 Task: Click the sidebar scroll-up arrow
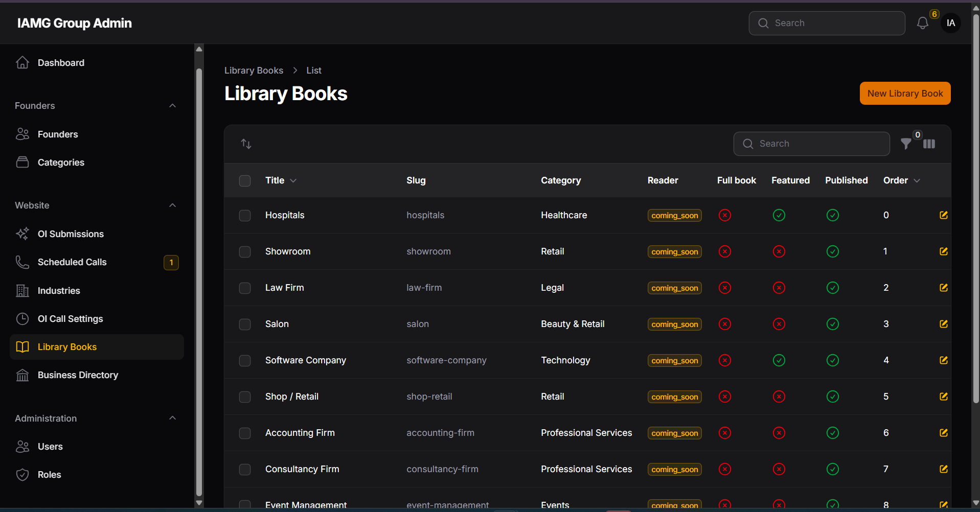click(x=199, y=49)
